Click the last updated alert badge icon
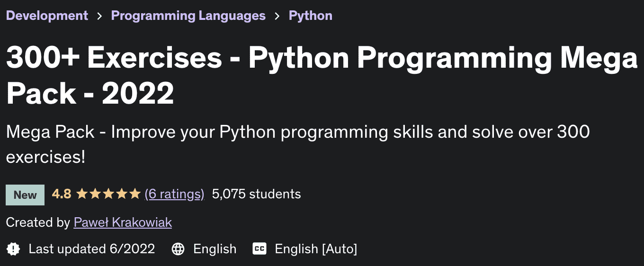The height and width of the screenshot is (266, 644). point(13,249)
